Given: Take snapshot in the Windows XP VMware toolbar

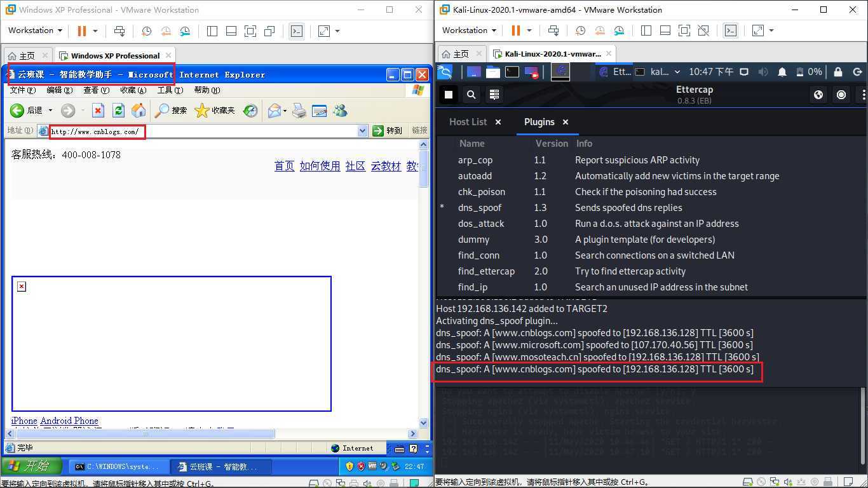Looking at the screenshot, I should [x=146, y=30].
